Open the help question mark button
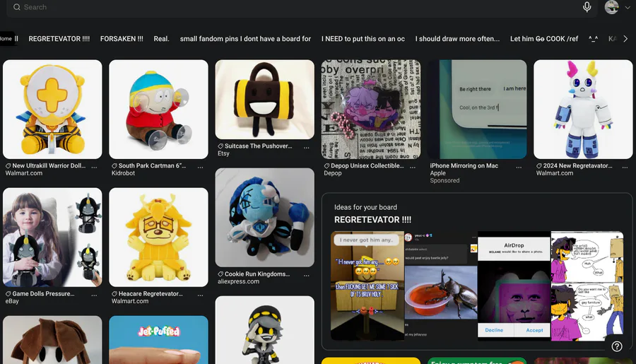 [x=617, y=346]
